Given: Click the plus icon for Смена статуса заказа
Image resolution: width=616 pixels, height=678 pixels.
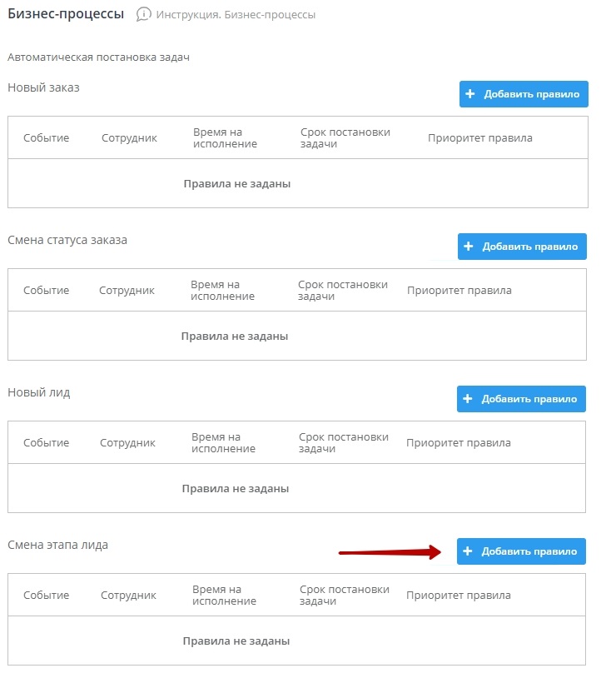Looking at the screenshot, I should [x=469, y=247].
